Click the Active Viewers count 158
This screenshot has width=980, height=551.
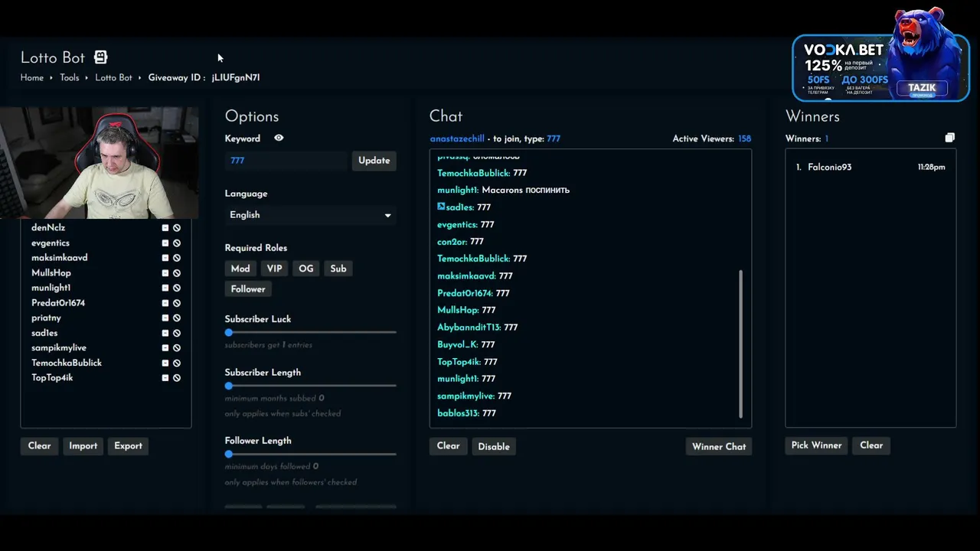pyautogui.click(x=744, y=139)
